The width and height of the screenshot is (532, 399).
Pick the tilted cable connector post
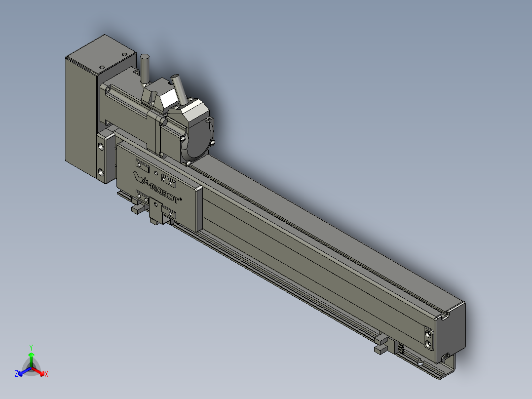[179, 89]
